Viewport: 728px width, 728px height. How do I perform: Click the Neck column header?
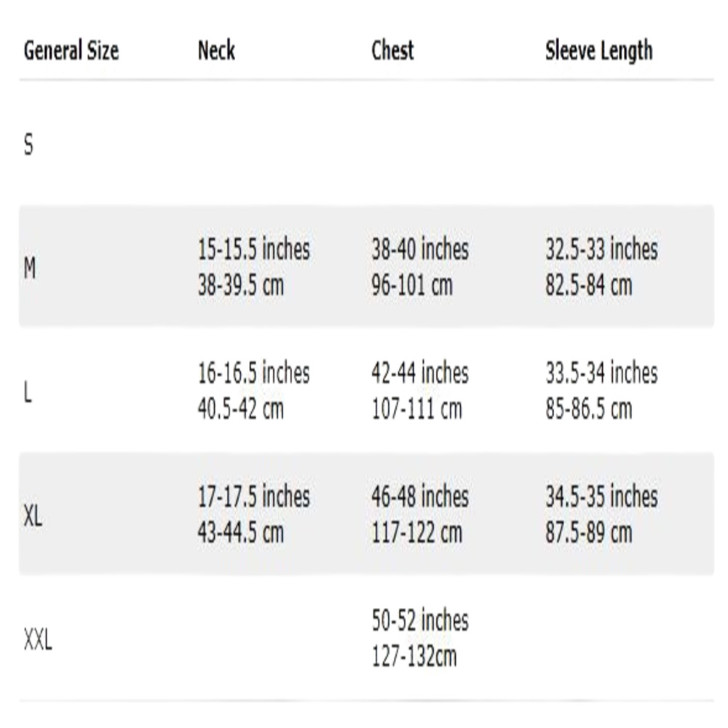pyautogui.click(x=216, y=50)
